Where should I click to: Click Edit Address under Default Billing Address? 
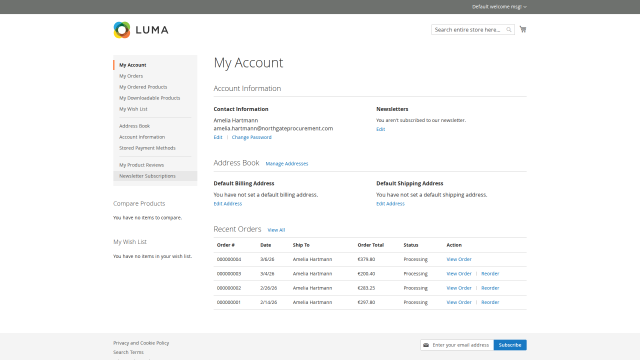point(228,204)
